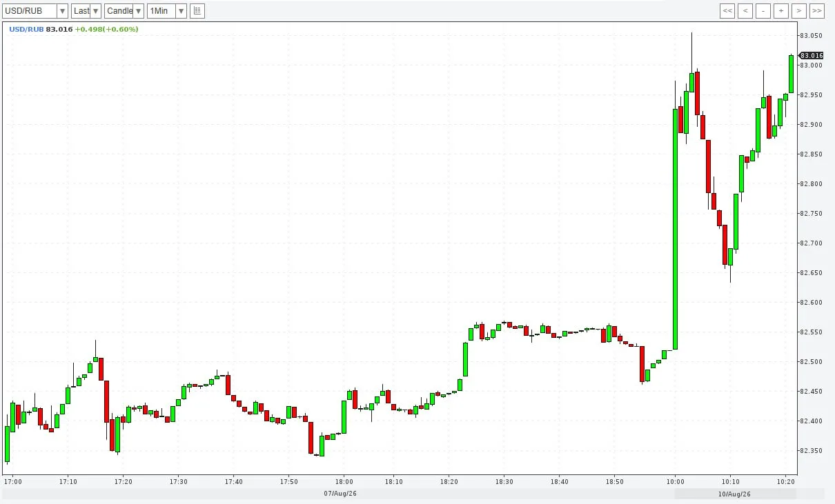The height and width of the screenshot is (504, 835).
Task: Jump to the latest data with >>
Action: 817,11
